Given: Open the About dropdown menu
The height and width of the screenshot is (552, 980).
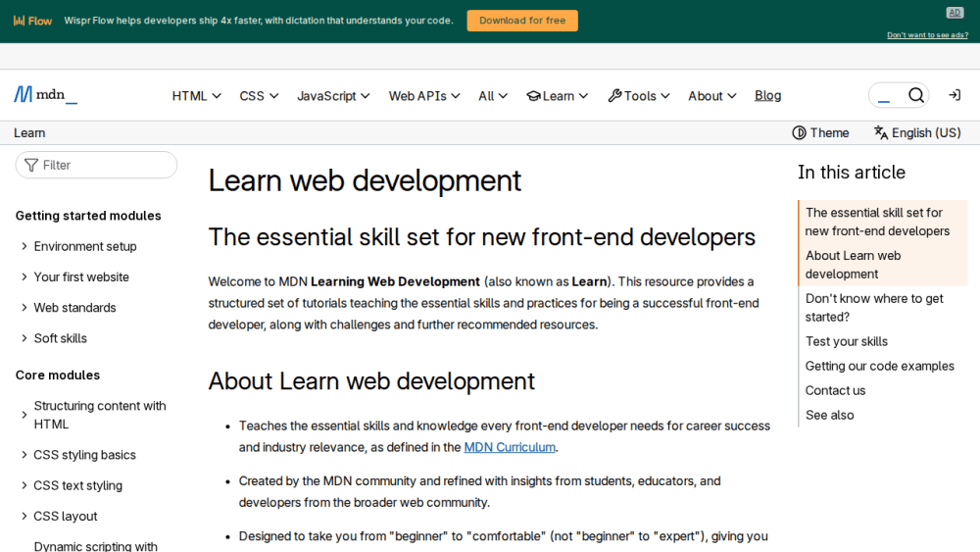Looking at the screenshot, I should [711, 96].
